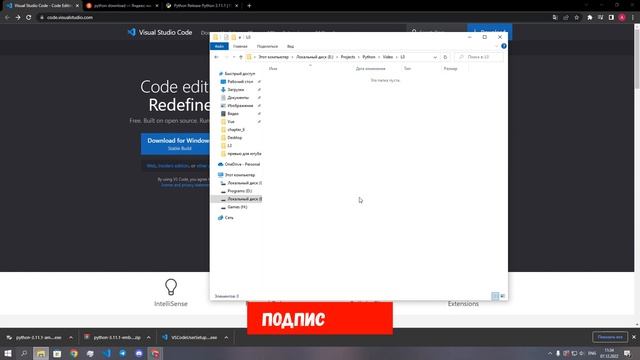This screenshot has width=640, height=360.
Task: Show hidden system tray icons
Action: pyautogui.click(x=550, y=353)
